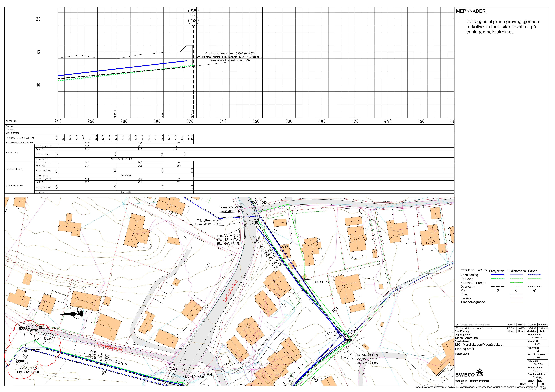Click the coordinate system value 'UTM32'

(537, 357)
